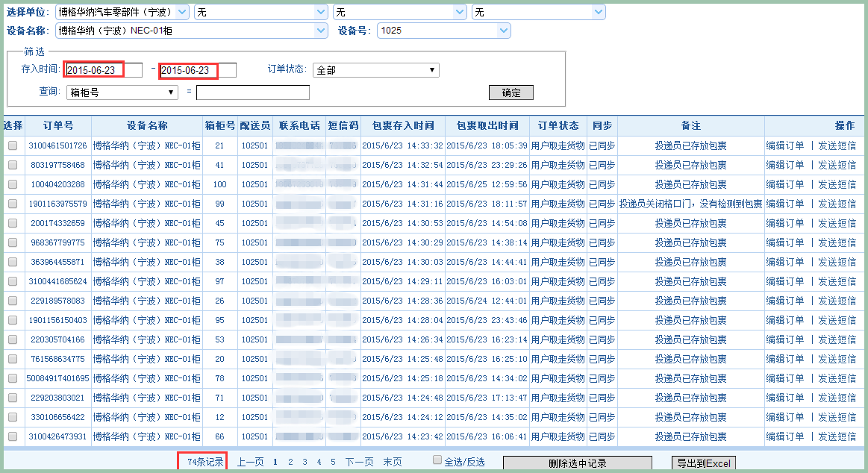This screenshot has height=473, width=868.
Task: Open order number 1901163975579 link
Action: [57, 204]
